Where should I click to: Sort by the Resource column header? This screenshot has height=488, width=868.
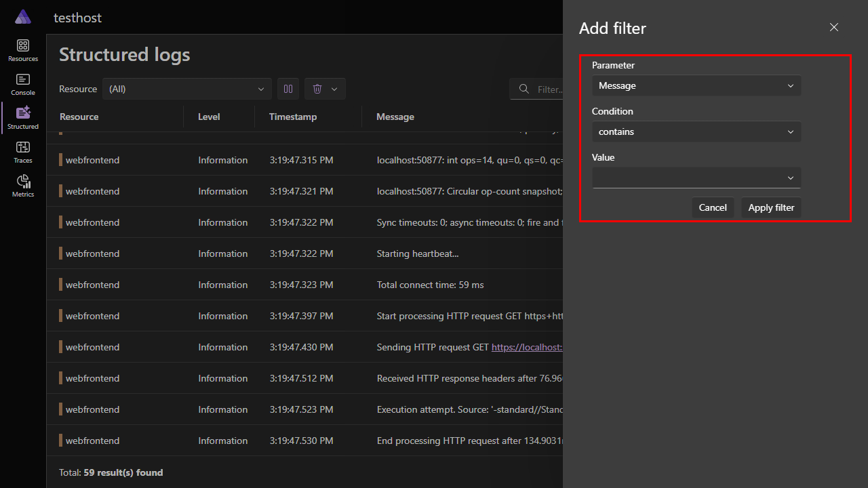click(x=79, y=117)
